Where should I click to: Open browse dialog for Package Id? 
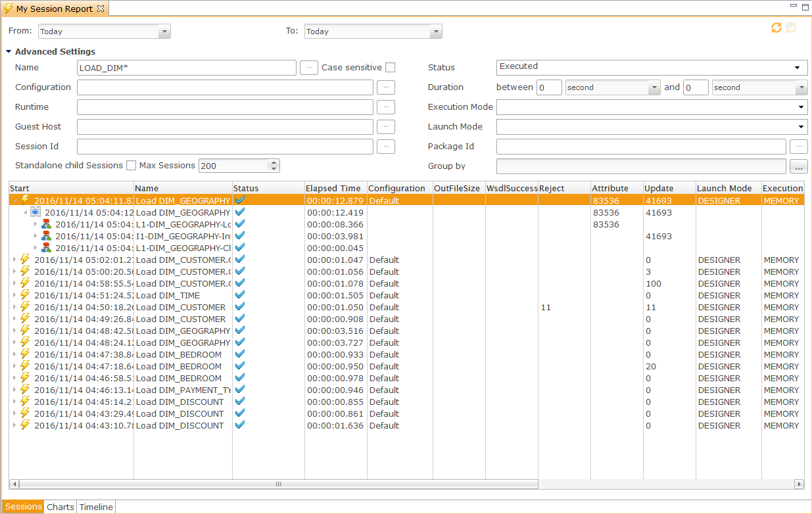[798, 147]
